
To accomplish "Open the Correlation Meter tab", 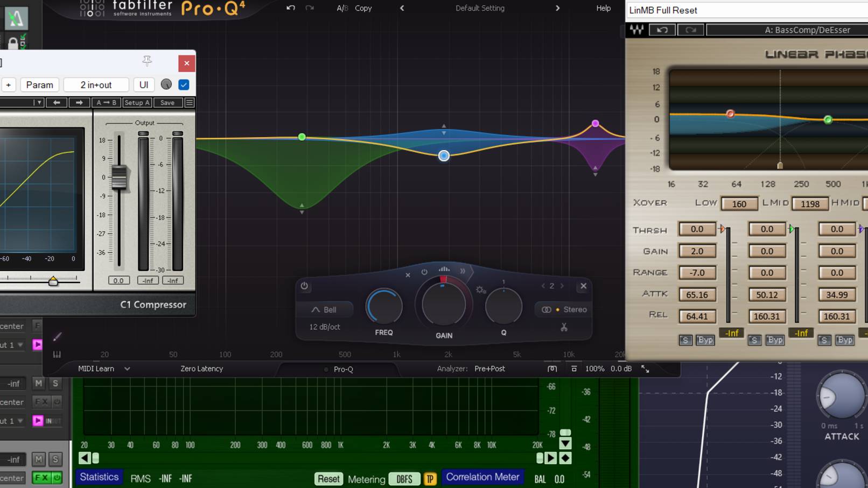I will coord(482,477).
